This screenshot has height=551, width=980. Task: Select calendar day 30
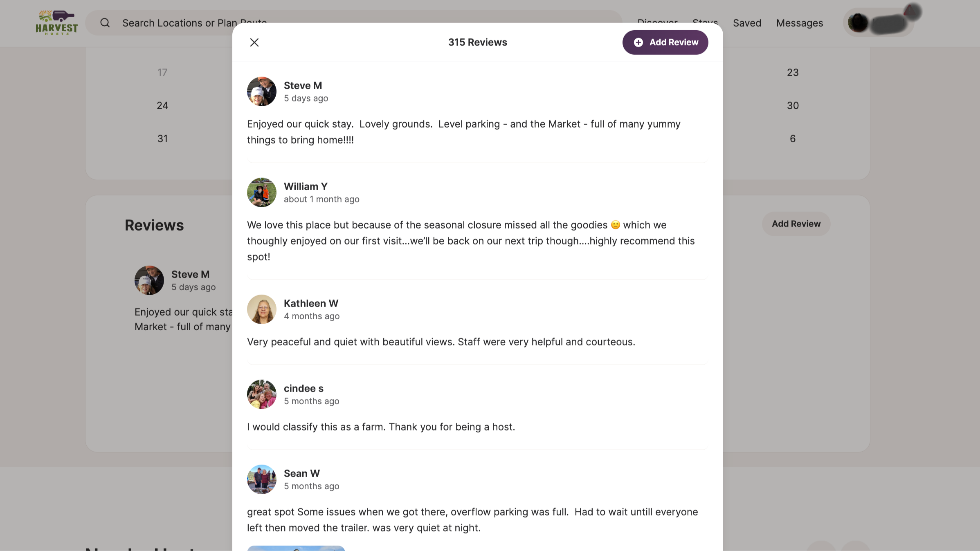click(x=793, y=105)
